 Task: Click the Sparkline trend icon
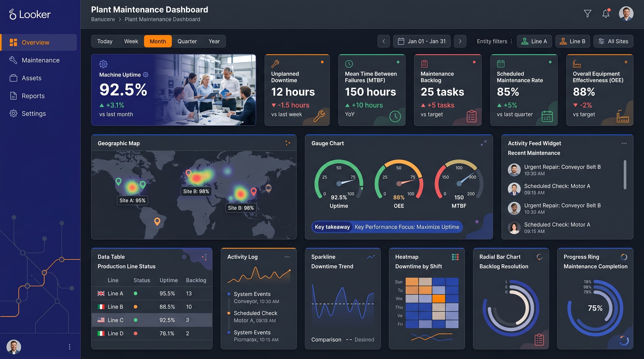371,257
